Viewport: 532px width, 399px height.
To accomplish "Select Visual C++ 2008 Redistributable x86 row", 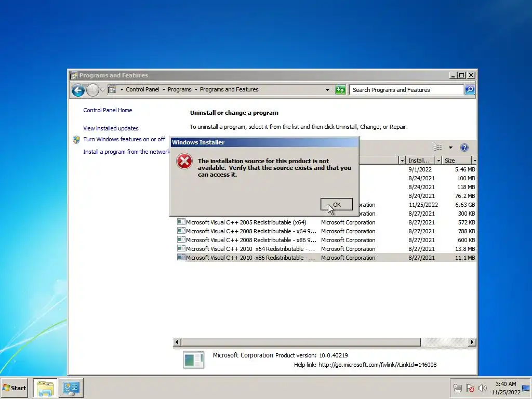I will (x=326, y=240).
